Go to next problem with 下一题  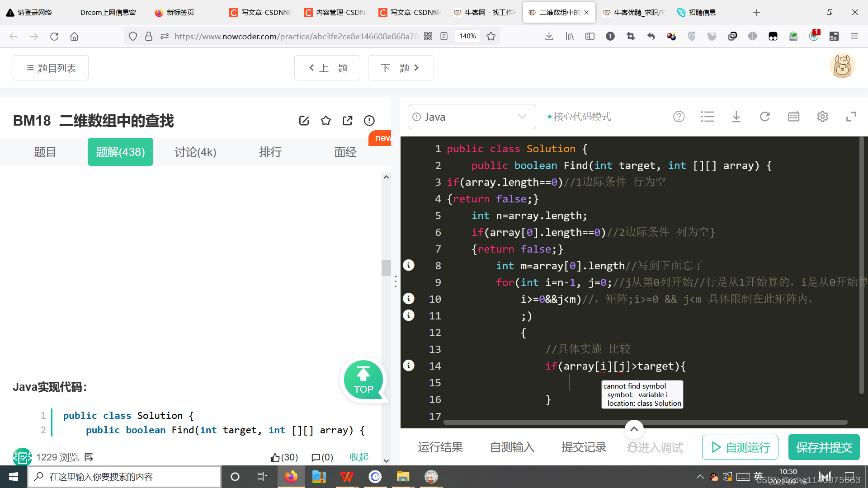[401, 68]
